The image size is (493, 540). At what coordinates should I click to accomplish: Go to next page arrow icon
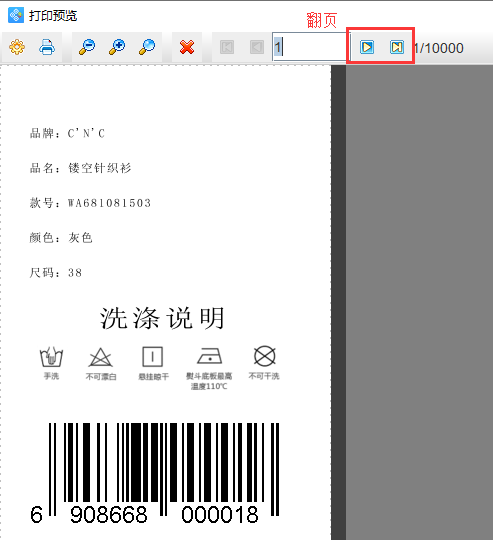click(367, 47)
